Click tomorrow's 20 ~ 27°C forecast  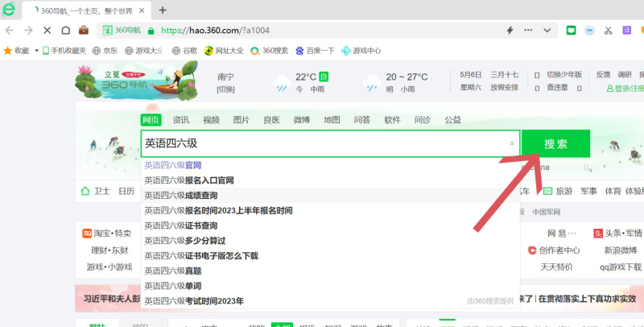pos(395,82)
